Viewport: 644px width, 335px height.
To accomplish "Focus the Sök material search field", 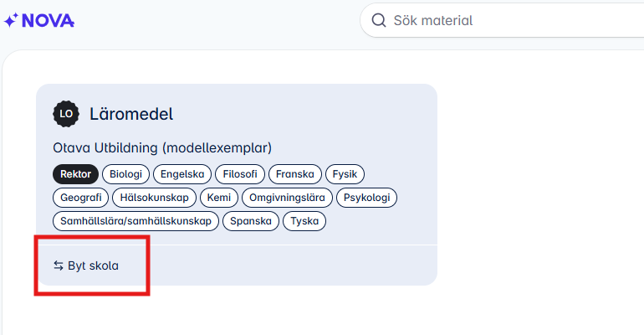I will click(x=502, y=20).
